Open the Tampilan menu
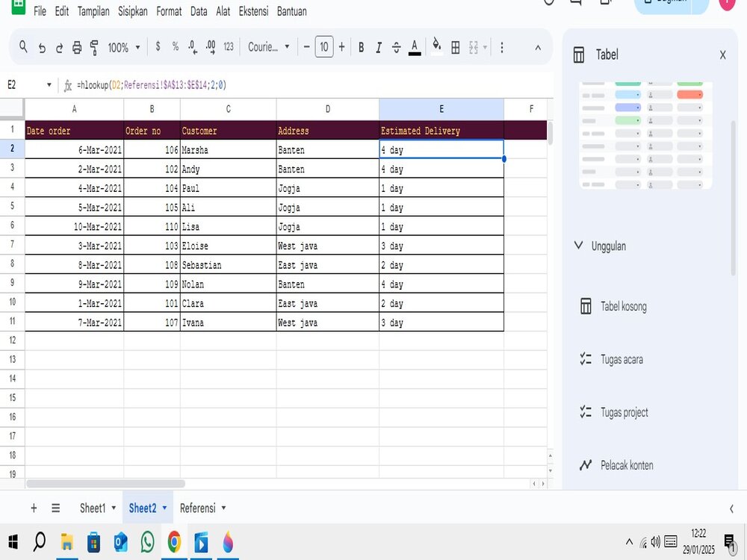 [x=93, y=11]
